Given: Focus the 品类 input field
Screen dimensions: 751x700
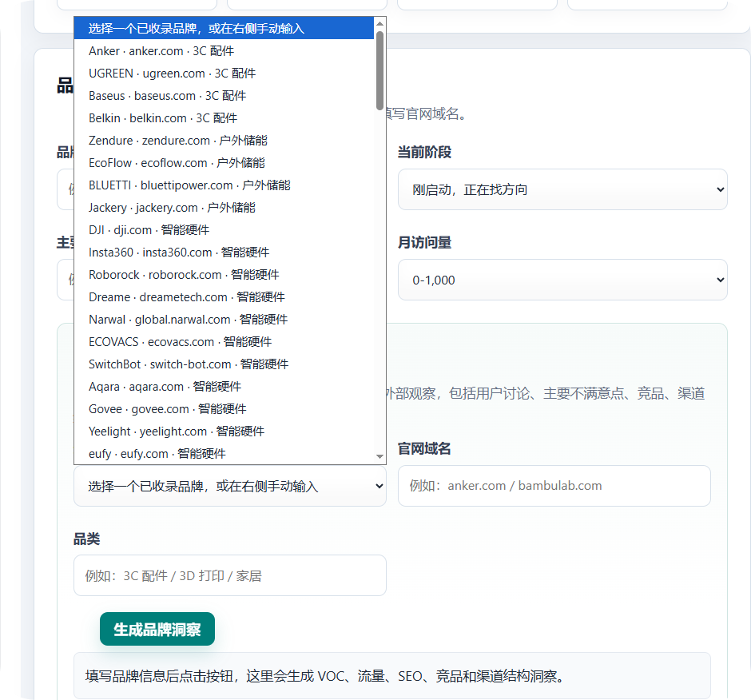Looking at the screenshot, I should [230, 575].
